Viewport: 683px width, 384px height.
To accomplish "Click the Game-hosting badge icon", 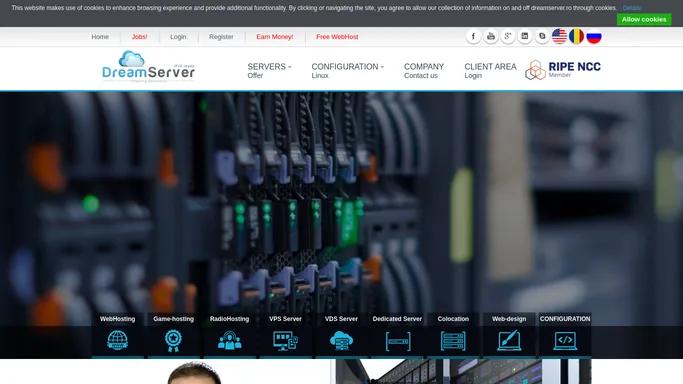I will pos(173,340).
